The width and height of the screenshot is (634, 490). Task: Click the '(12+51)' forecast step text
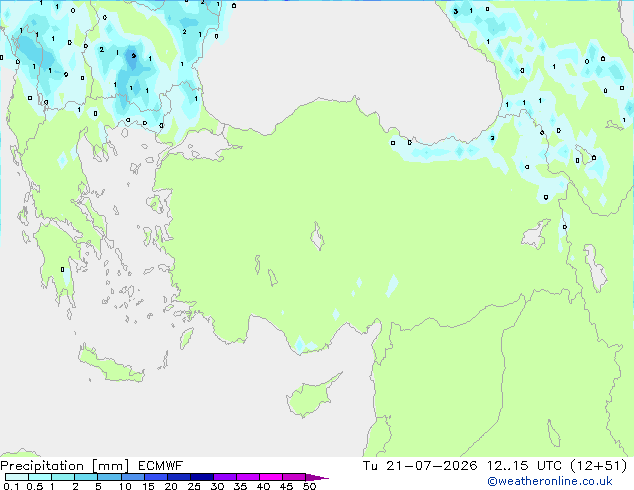point(598,466)
